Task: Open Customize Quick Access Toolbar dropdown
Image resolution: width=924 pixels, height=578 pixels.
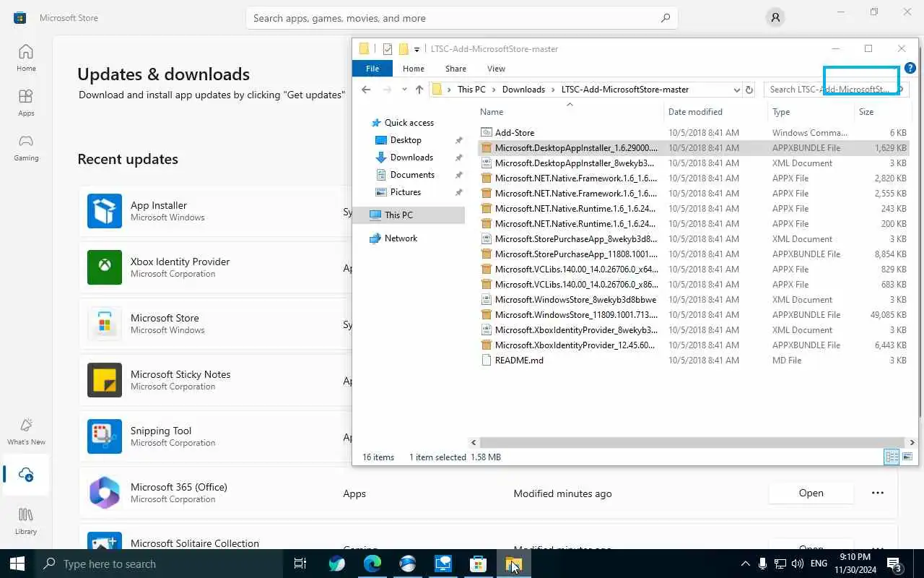Action: (417, 50)
